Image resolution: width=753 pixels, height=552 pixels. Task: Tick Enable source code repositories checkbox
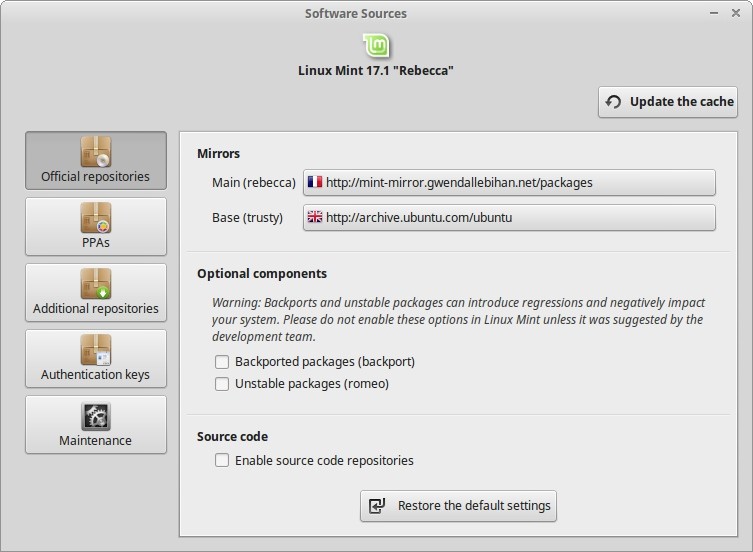point(222,460)
